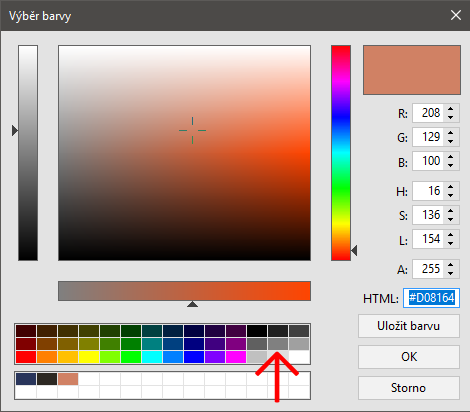Increase the A alpha value spinner
This screenshot has width=470, height=412.
click(451, 265)
